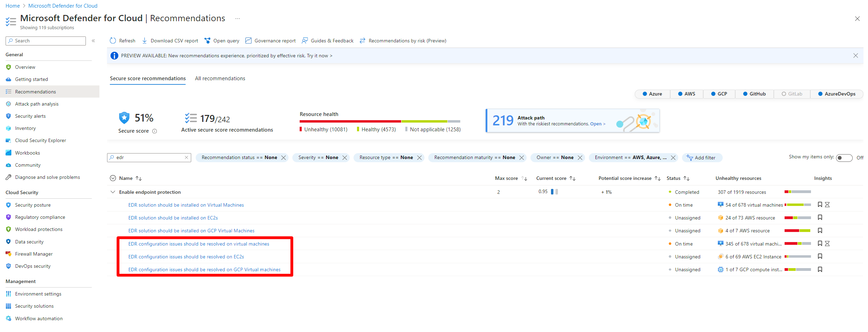Click the sidebar Search field

[46, 41]
